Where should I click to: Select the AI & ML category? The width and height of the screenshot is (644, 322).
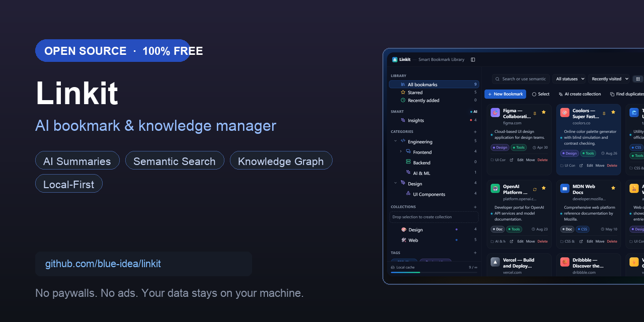click(434, 173)
